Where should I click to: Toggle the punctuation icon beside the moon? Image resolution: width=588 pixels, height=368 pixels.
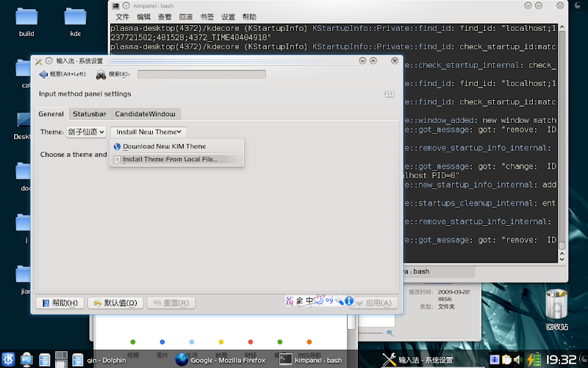[329, 300]
